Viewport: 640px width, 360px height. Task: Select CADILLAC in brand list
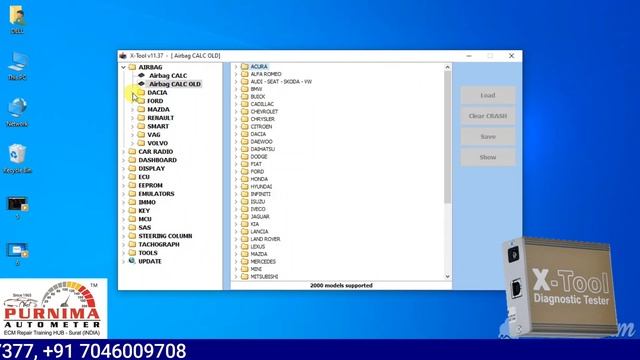262,104
